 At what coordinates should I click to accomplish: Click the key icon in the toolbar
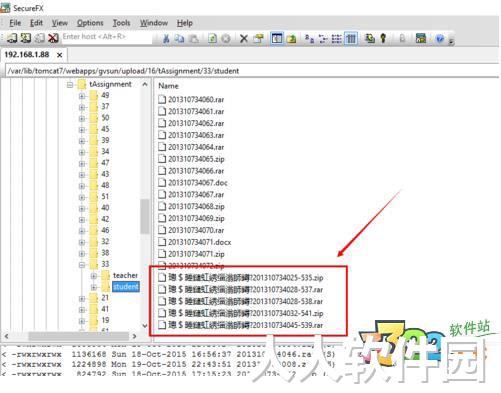pos(383,38)
